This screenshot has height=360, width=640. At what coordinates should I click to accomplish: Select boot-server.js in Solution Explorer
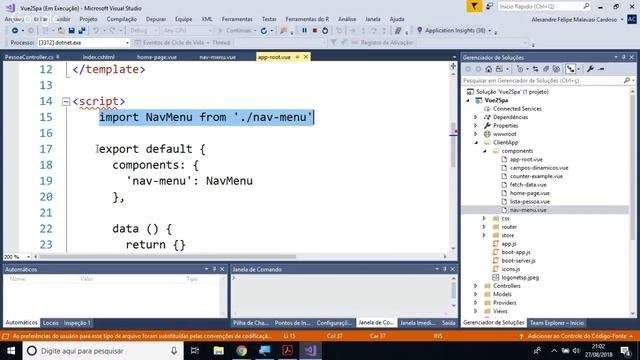[518, 260]
